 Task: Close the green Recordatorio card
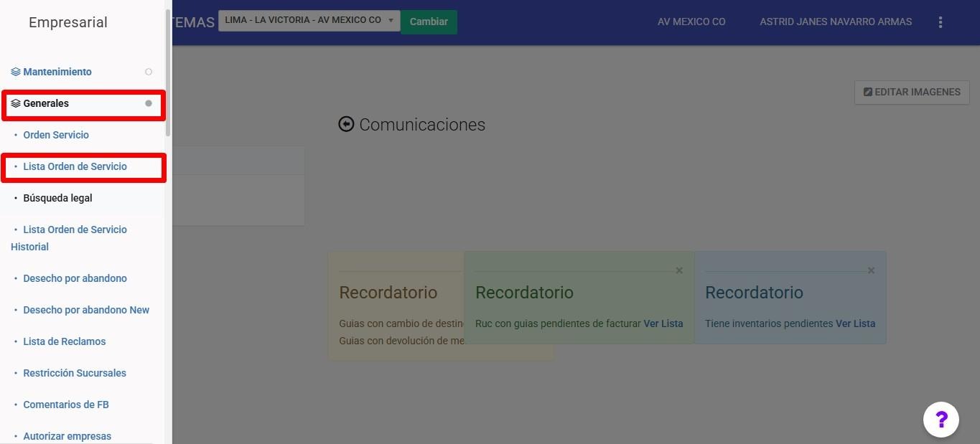(x=679, y=270)
